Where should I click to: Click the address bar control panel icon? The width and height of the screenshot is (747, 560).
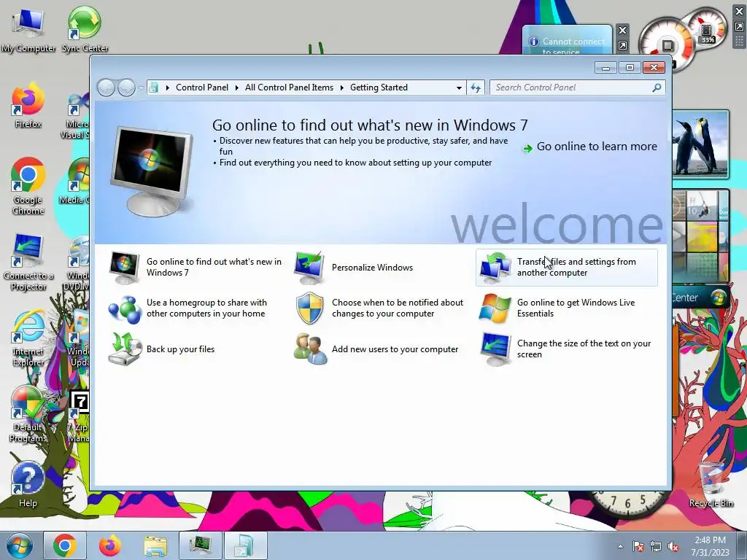click(153, 87)
